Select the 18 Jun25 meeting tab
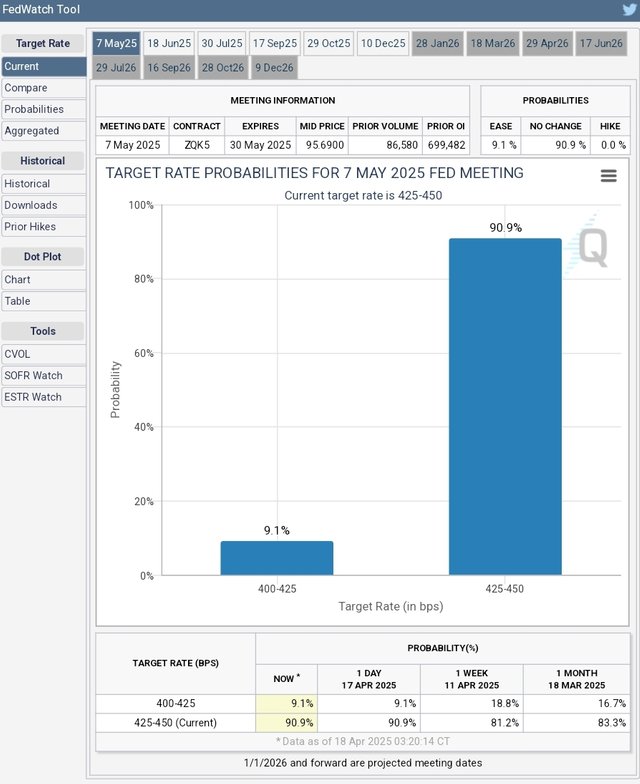640x784 pixels. [x=169, y=44]
